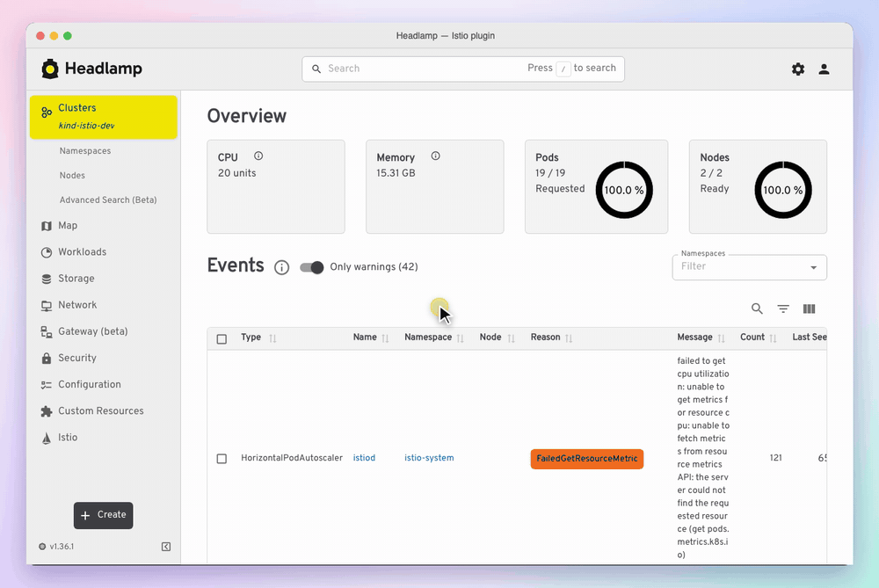Sort by Node column arrows
Screen dimensions: 879x588
511,338
